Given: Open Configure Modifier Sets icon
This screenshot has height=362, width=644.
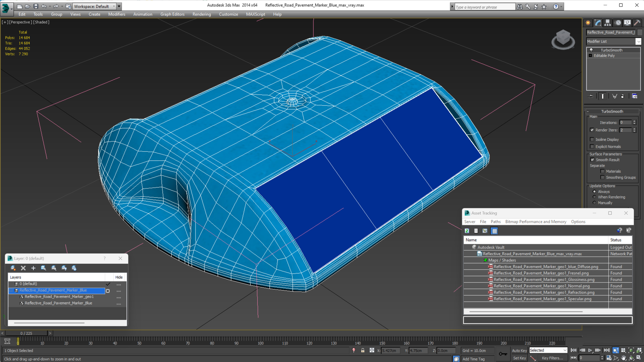Looking at the screenshot, I should click(x=635, y=96).
